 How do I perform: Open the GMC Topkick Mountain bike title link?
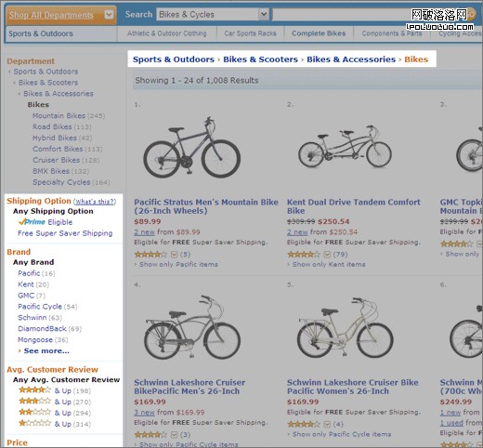pos(462,206)
